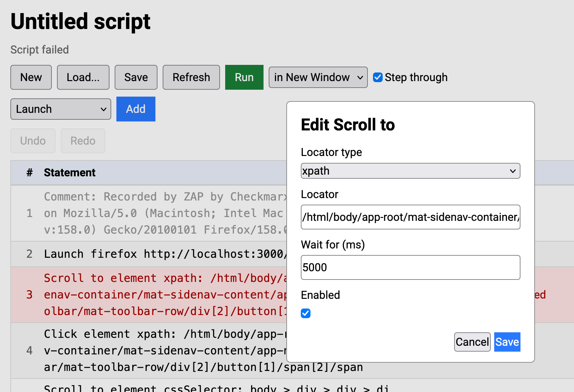574x392 pixels.
Task: Save the Edit Scroll to dialog changes
Action: point(507,342)
